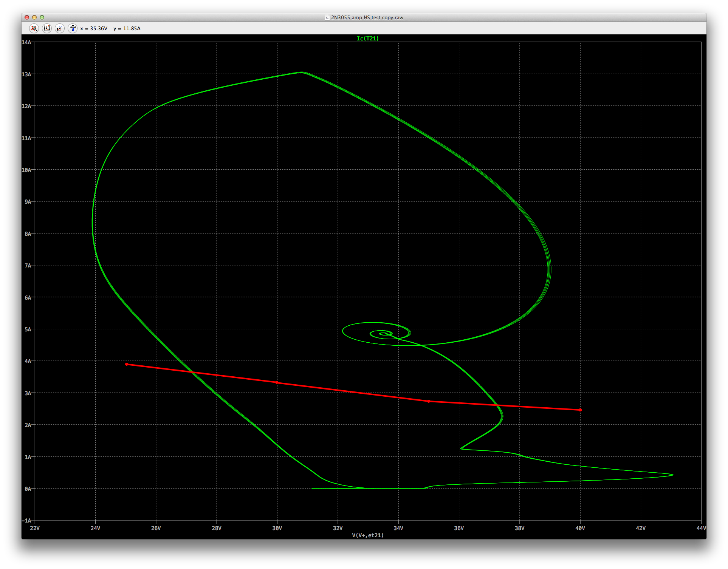The height and width of the screenshot is (569, 728).
Task: Click the 22V horizontal axis label
Action: click(x=35, y=528)
